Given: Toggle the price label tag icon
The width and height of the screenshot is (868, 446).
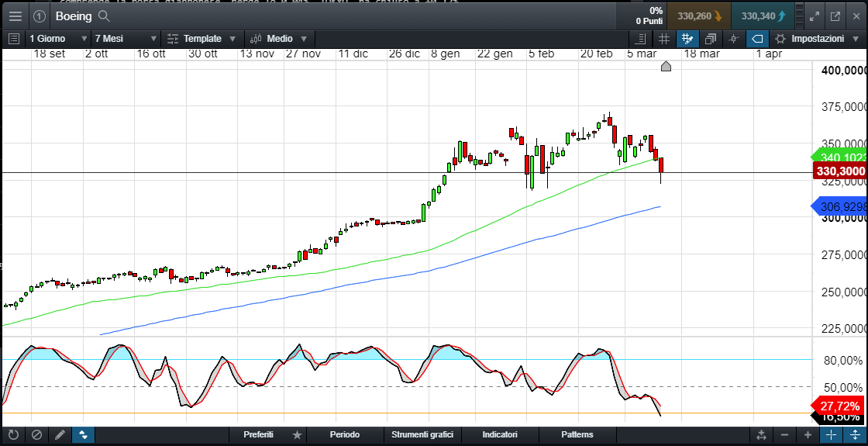Looking at the screenshot, I should (x=758, y=39).
